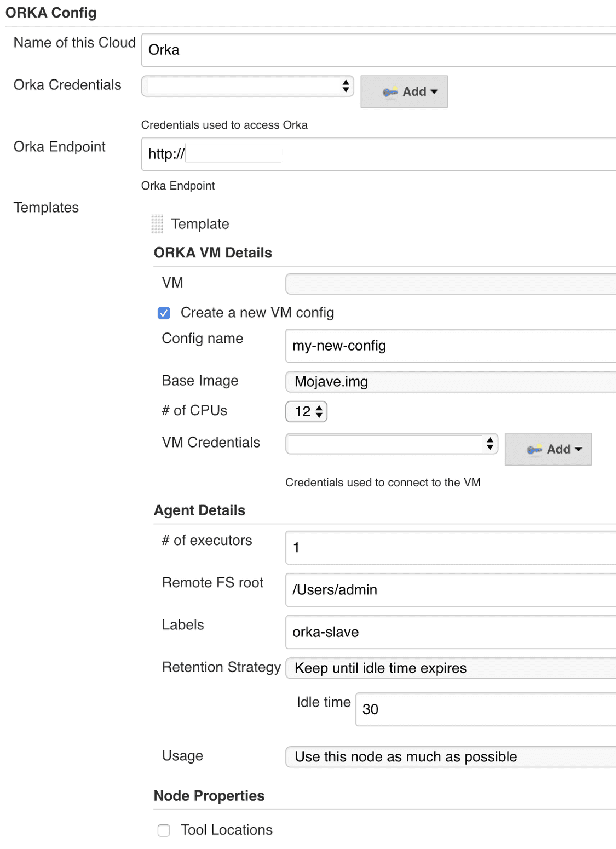Uncheck Create a new VM config
This screenshot has height=849, width=616.
point(164,313)
